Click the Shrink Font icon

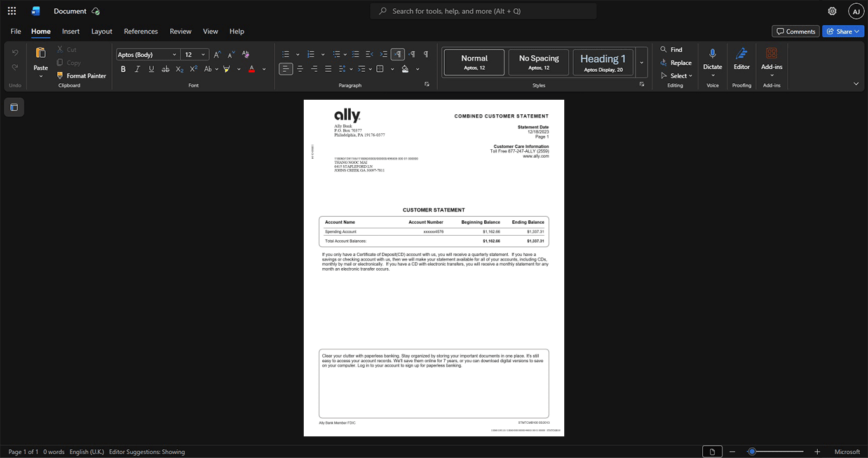231,55
